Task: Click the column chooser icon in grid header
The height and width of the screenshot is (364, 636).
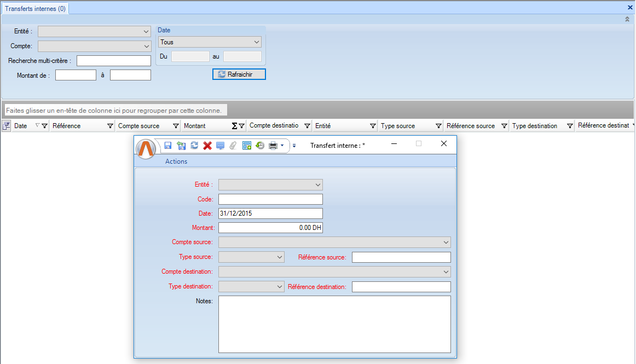Action: coord(7,126)
